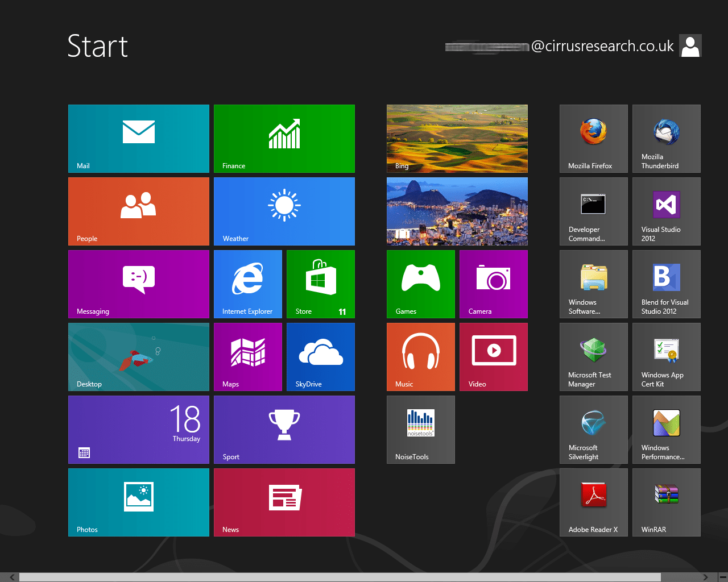Open Windows Software tile
The height and width of the screenshot is (582, 728).
pyautogui.click(x=594, y=284)
